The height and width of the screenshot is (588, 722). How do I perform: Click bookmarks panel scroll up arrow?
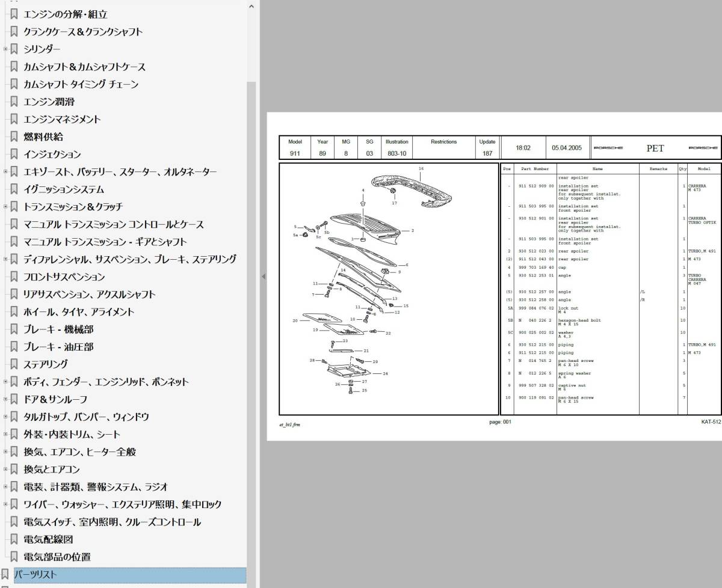(251, 7)
